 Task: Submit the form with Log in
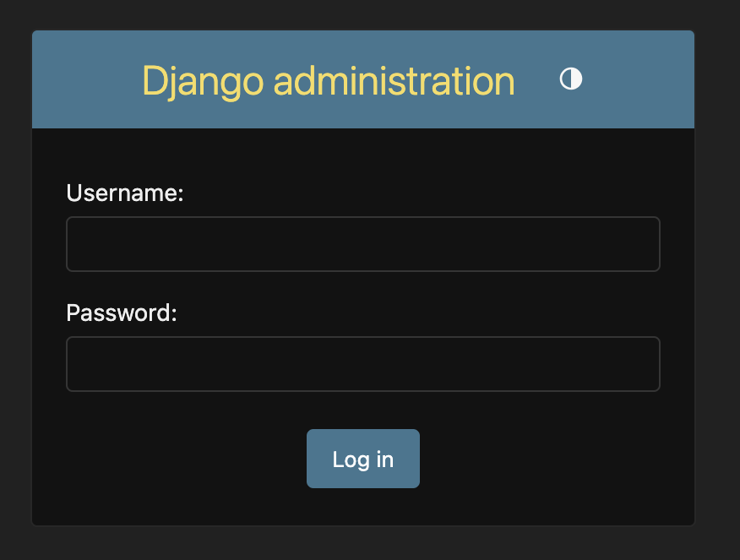(363, 459)
